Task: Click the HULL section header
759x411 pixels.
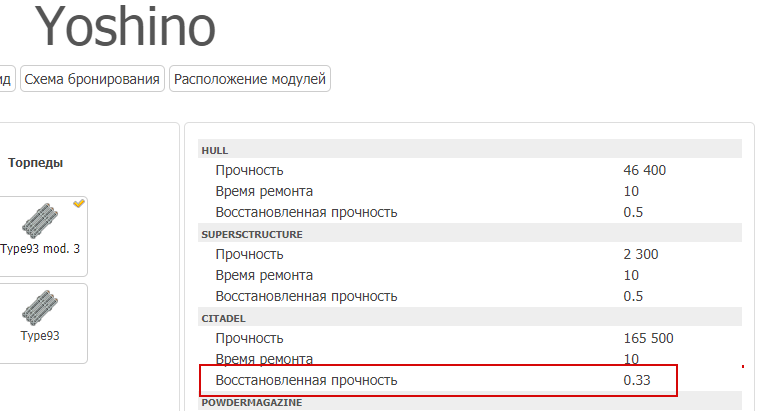Action: [470, 150]
